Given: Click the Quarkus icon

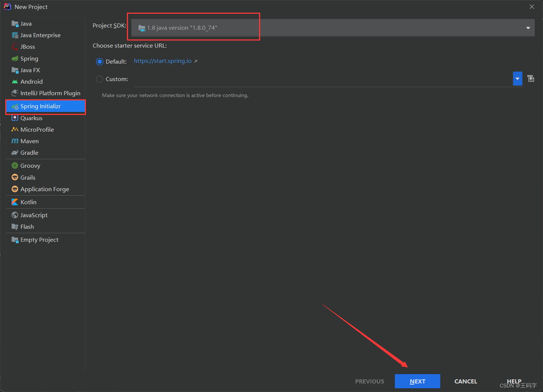Looking at the screenshot, I should coord(15,118).
